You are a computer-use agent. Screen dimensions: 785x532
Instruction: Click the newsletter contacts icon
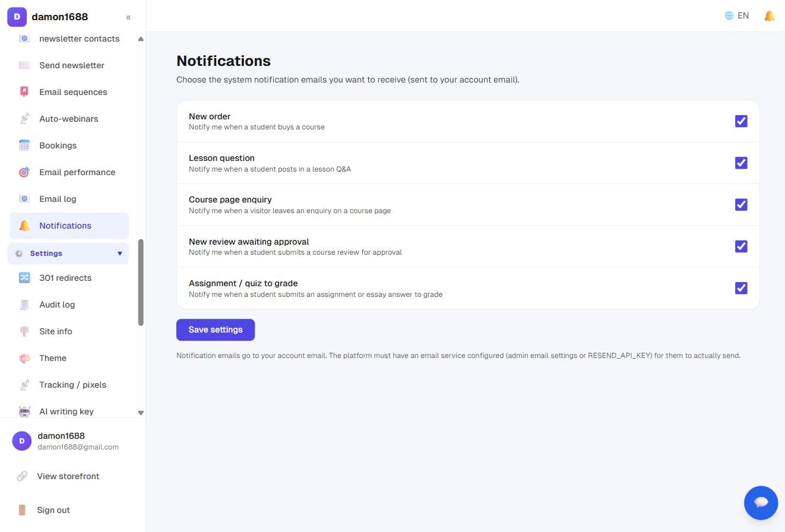[x=24, y=39]
